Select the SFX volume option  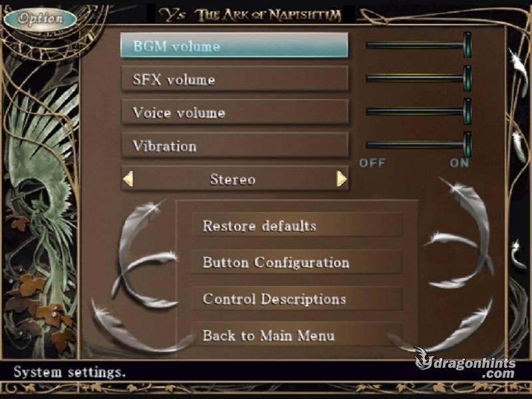[235, 78]
